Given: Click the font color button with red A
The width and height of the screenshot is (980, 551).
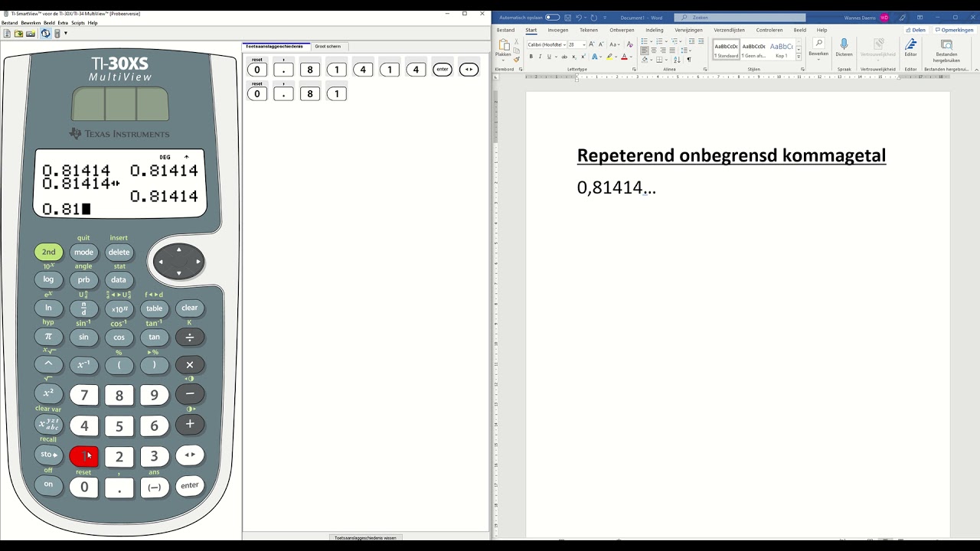Looking at the screenshot, I should click(624, 57).
